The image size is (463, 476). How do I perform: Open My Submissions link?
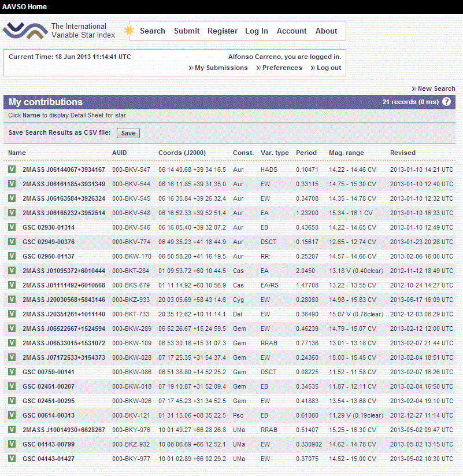click(221, 68)
